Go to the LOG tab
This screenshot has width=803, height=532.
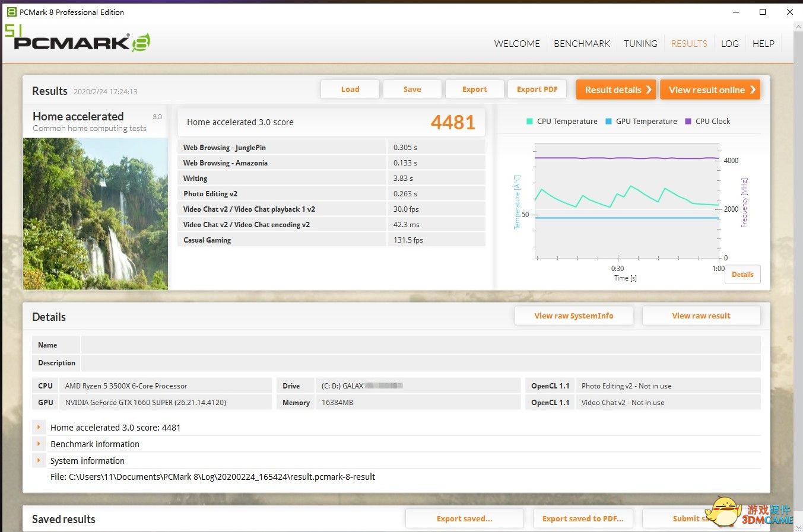click(729, 44)
